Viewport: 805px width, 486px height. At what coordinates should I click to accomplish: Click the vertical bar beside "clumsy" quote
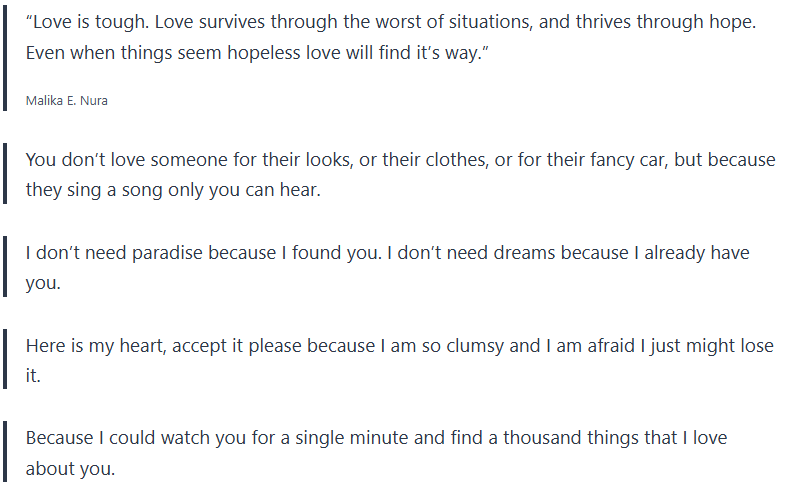(x=4, y=360)
